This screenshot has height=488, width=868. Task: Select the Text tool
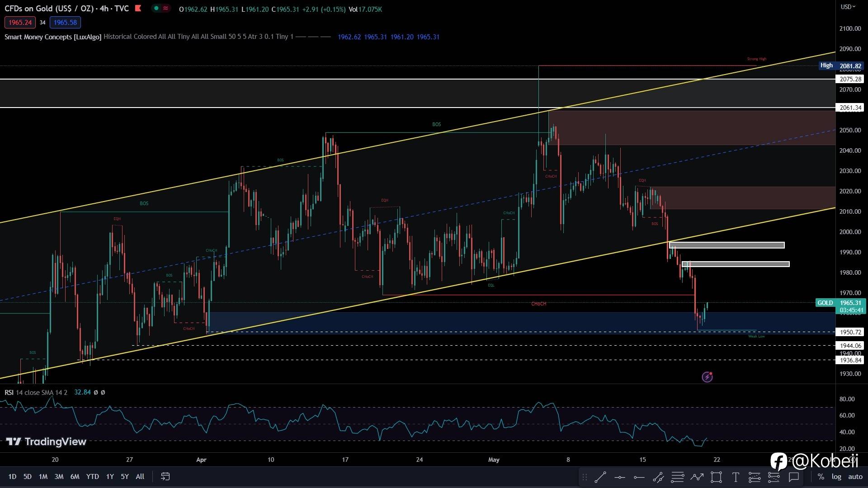(x=736, y=477)
